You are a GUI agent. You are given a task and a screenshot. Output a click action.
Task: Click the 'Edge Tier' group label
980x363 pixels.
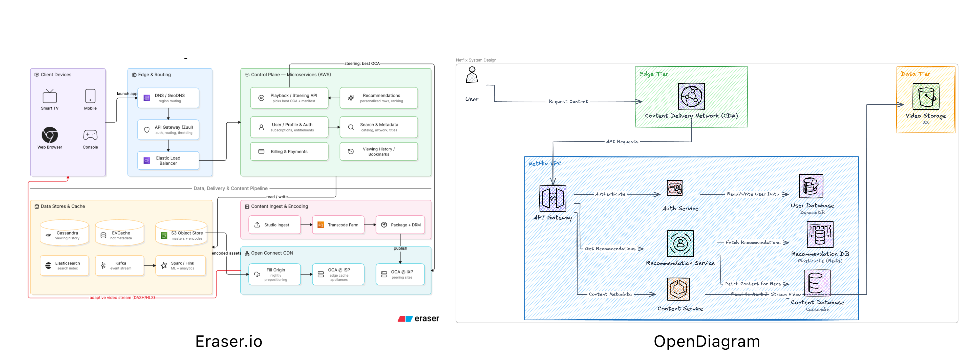point(653,74)
